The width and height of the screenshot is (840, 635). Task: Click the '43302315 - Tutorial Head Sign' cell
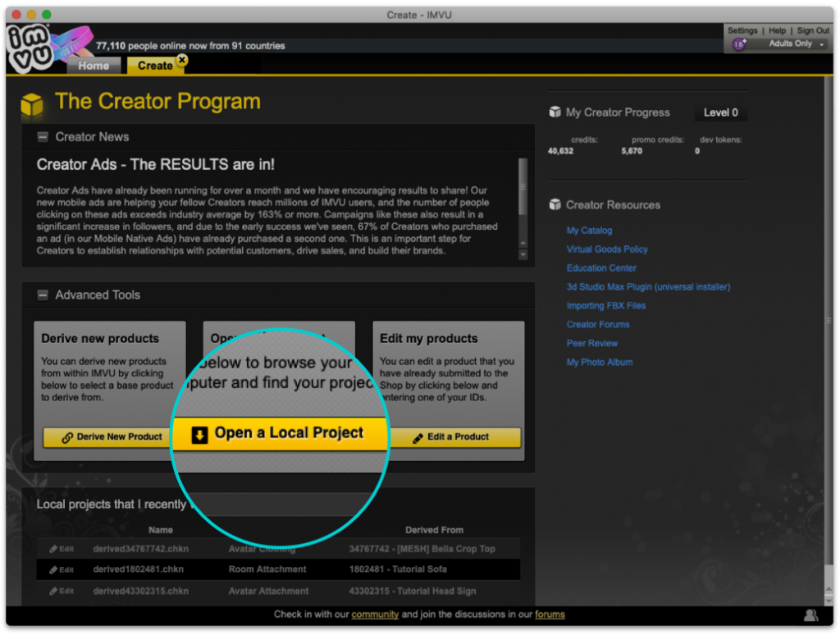(412, 591)
